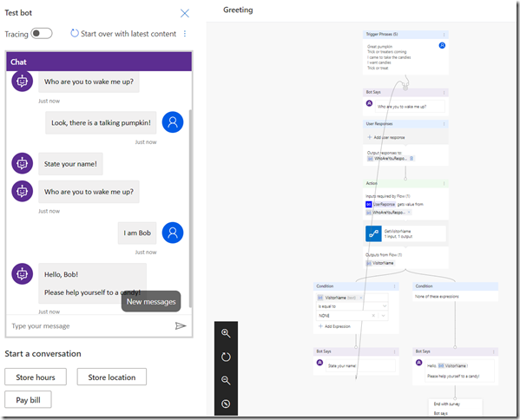This screenshot has height=420, width=520.
Task: Click the reset view circular arrow icon
Action: [x=226, y=357]
